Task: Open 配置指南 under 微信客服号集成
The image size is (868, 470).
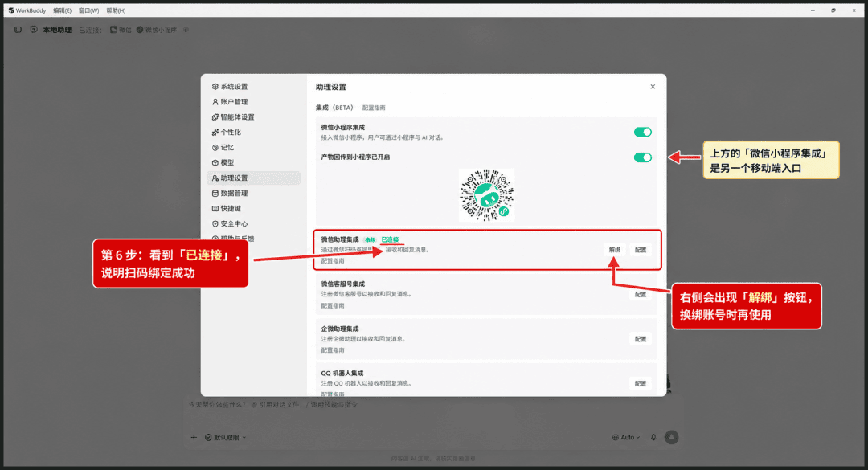Action: point(333,305)
